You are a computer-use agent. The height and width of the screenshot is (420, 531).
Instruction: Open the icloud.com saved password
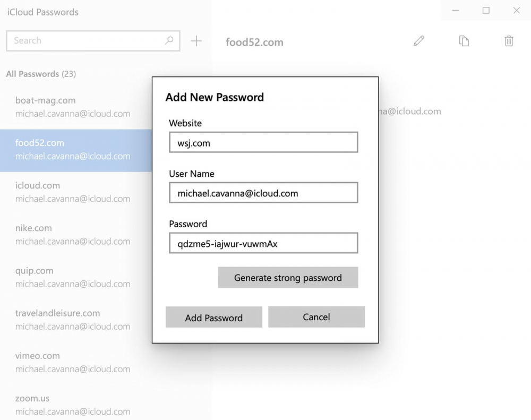point(74,192)
